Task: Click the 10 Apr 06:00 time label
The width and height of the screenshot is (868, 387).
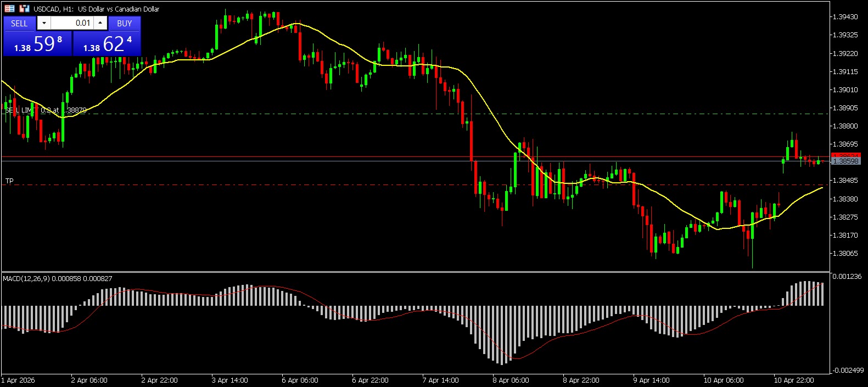Action: point(724,380)
